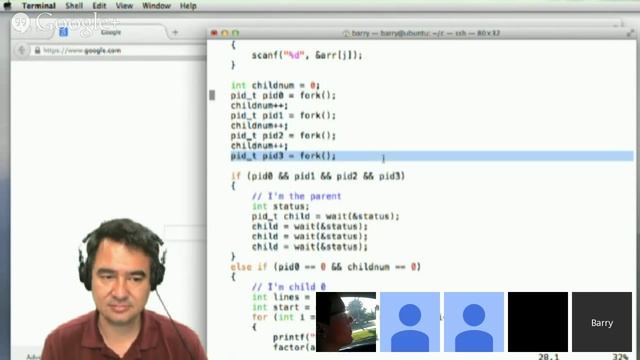Select the first blue avatar participant thumbnail

(410, 322)
